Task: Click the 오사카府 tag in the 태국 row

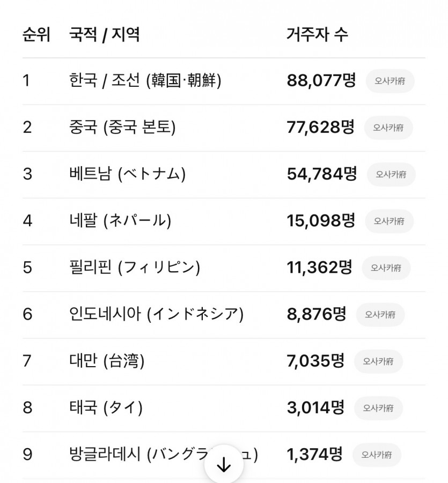Action: coord(378,408)
